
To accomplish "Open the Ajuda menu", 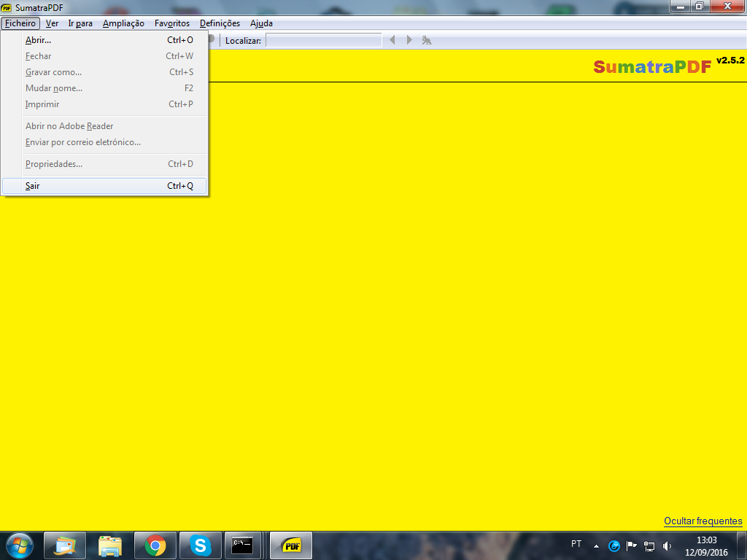I will click(x=261, y=23).
